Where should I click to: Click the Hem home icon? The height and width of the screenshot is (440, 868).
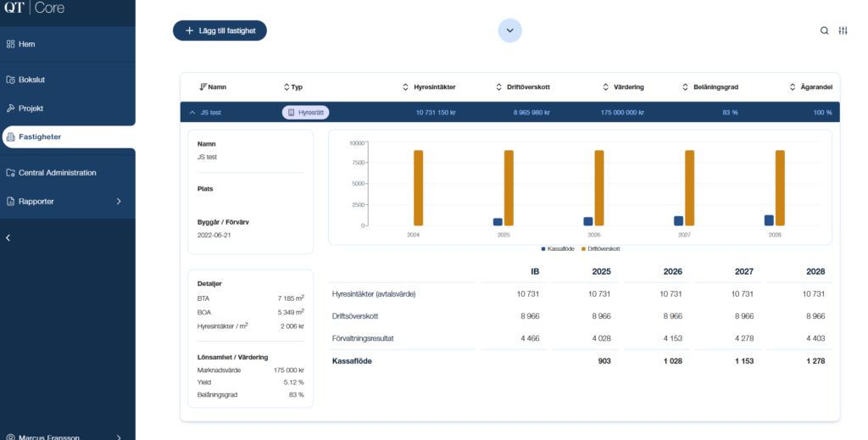tap(10, 44)
